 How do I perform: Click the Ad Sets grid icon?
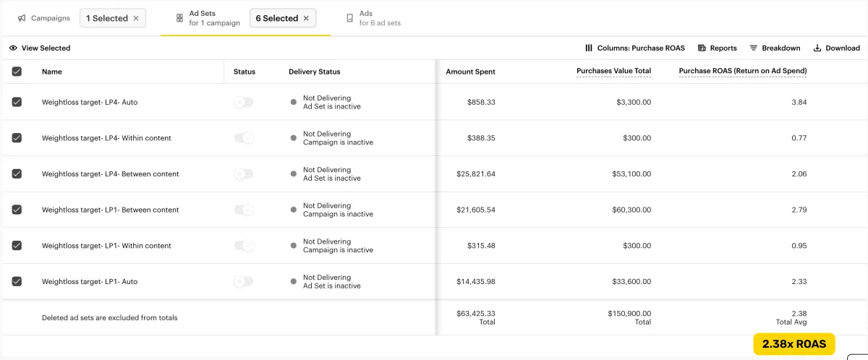[x=179, y=18]
